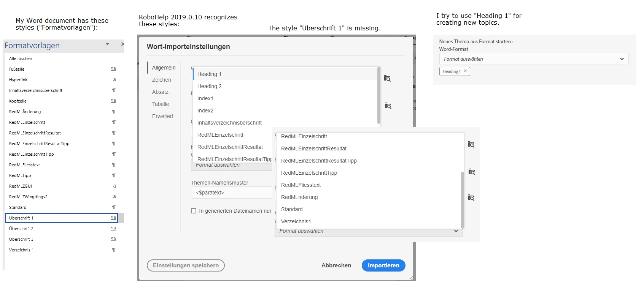Open 'Format auswählen' combo under left style list

click(x=231, y=166)
